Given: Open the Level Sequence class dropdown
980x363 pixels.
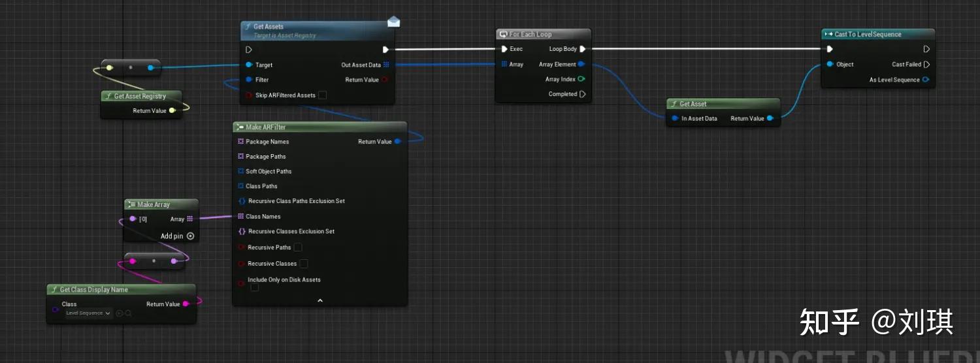Looking at the screenshot, I should point(88,313).
